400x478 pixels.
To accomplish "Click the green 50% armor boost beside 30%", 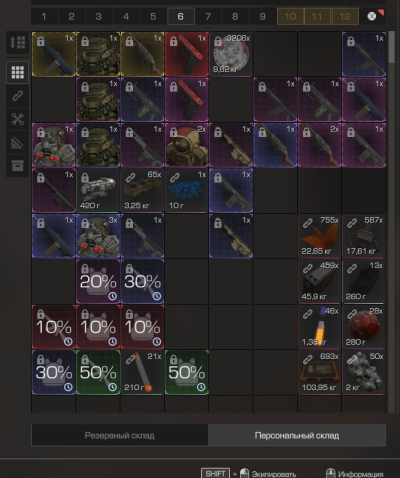I will (x=98, y=372).
